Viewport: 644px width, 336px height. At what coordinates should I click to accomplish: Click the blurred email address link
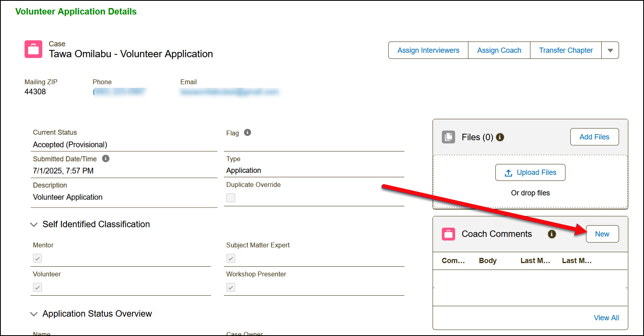point(230,92)
